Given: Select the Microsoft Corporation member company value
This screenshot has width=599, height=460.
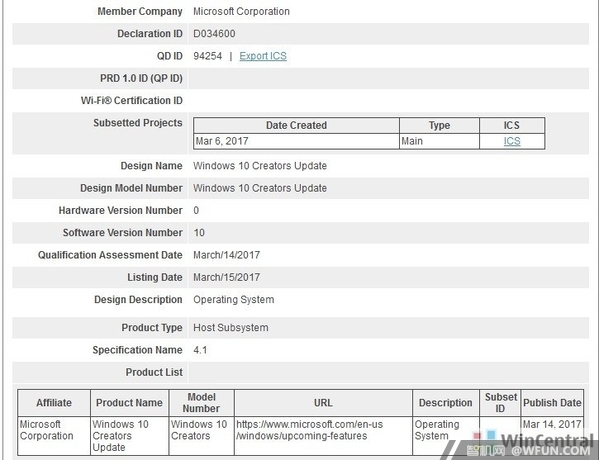Looking at the screenshot, I should click(241, 11).
